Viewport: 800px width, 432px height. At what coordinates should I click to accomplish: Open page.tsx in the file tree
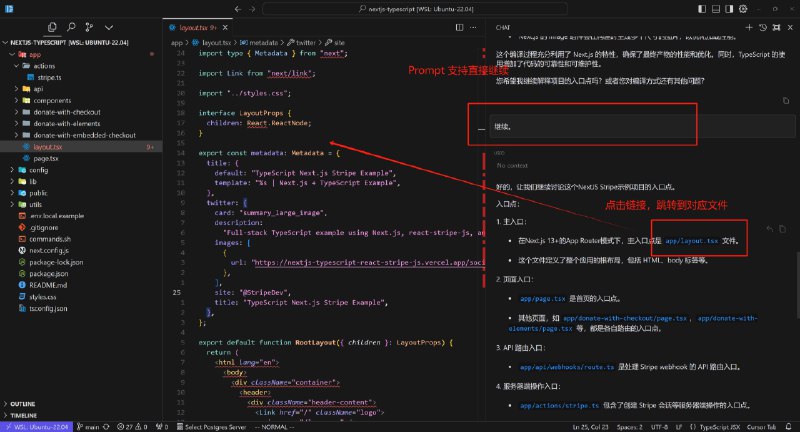[46, 158]
